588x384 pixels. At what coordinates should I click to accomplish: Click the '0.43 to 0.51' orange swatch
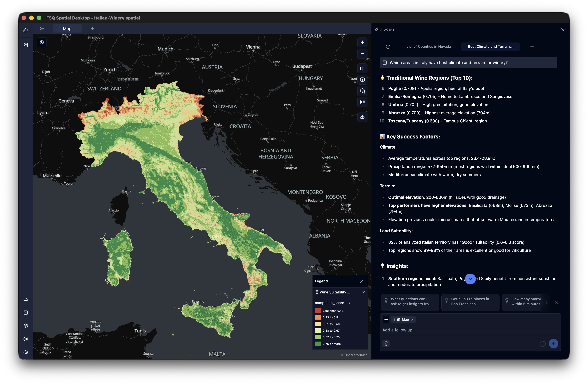(318, 317)
